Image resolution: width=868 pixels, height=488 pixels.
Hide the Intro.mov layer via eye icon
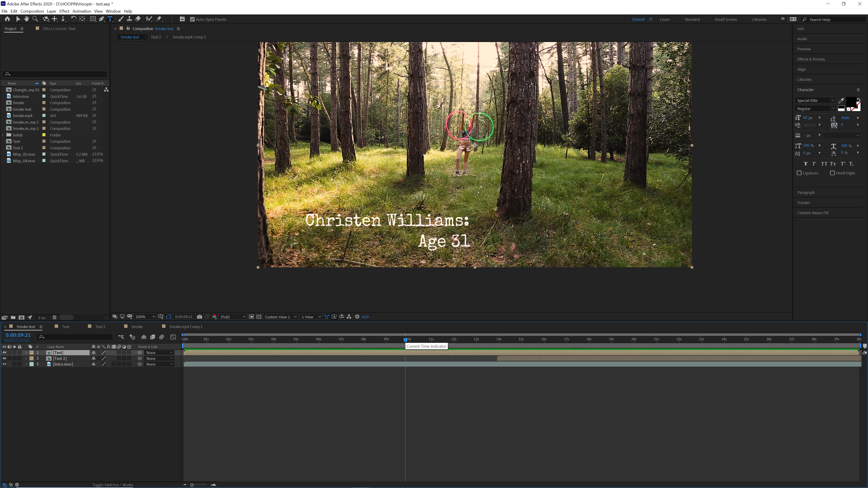click(x=4, y=364)
